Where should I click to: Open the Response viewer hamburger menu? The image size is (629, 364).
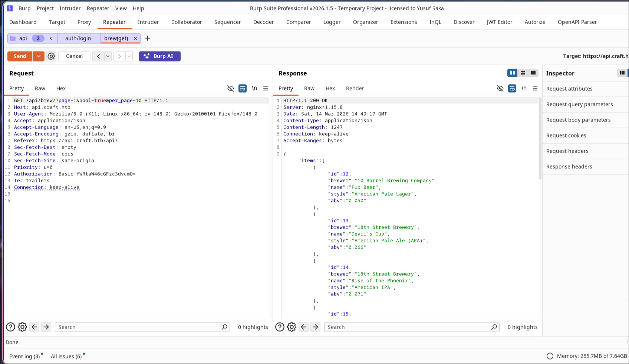tap(535, 88)
